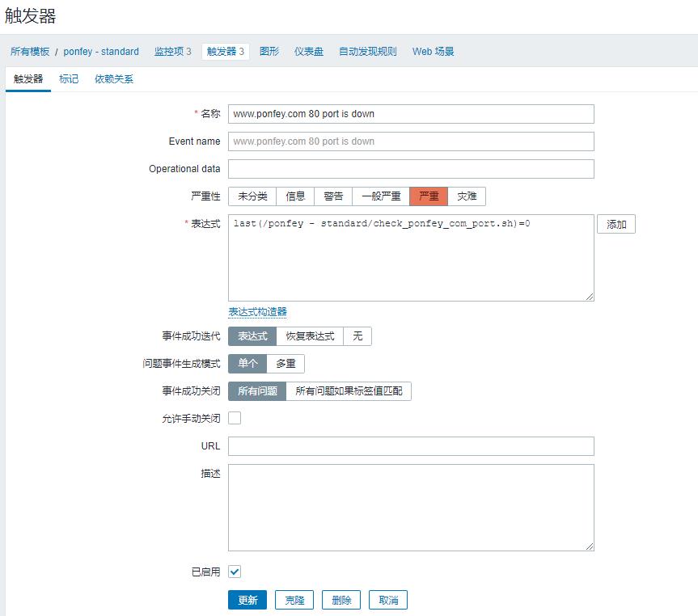The image size is (698, 616).
Task: Select 灾难 severity level
Action: pos(467,196)
